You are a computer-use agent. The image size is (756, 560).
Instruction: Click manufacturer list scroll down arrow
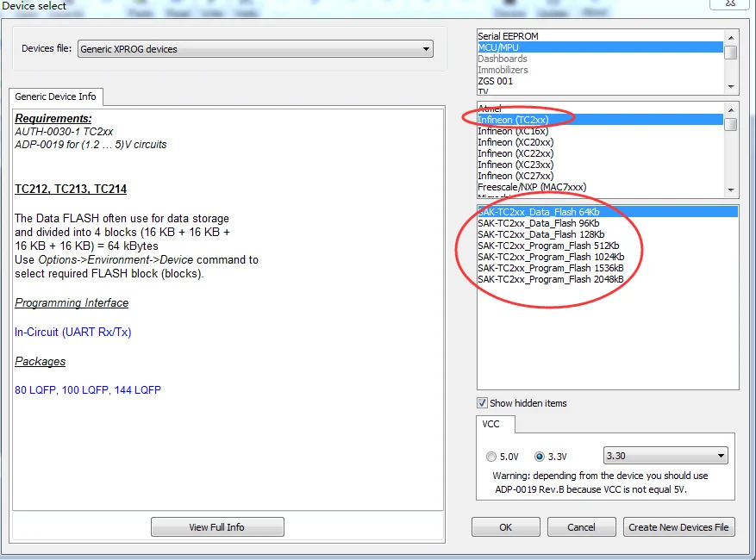click(x=731, y=190)
